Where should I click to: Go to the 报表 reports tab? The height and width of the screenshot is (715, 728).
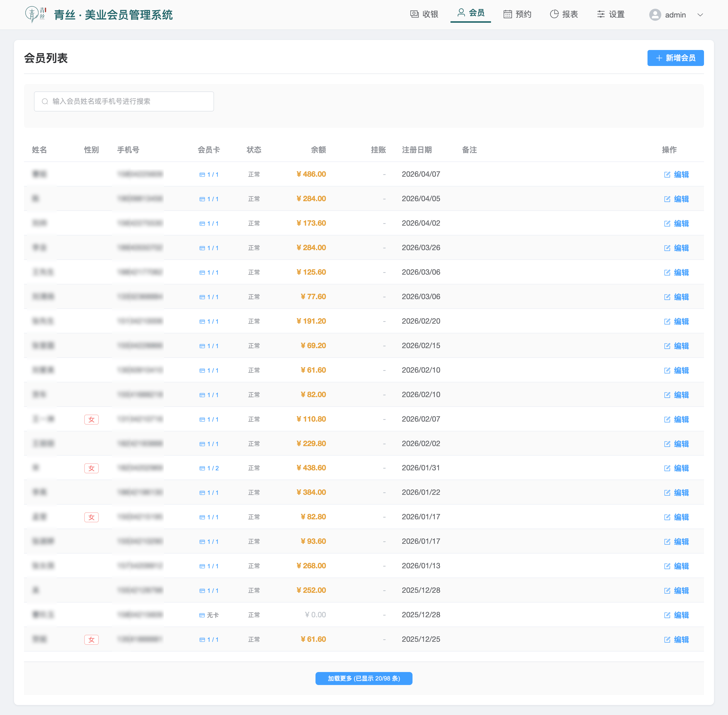pyautogui.click(x=564, y=14)
